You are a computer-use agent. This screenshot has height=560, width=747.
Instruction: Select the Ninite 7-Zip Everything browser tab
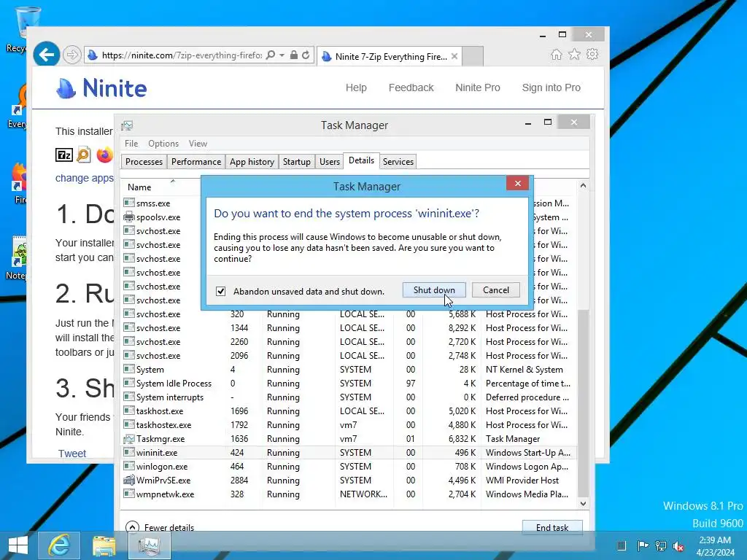click(391, 57)
